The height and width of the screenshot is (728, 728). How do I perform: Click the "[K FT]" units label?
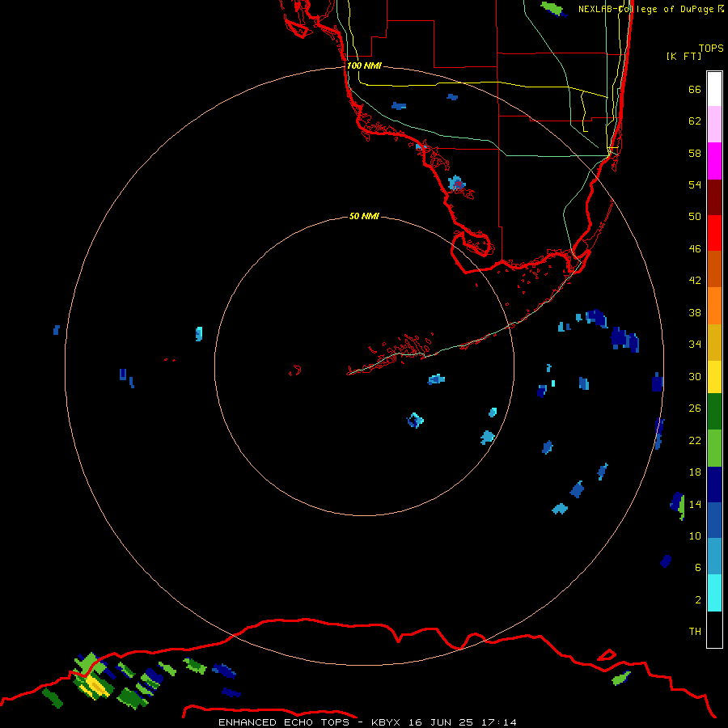click(684, 56)
